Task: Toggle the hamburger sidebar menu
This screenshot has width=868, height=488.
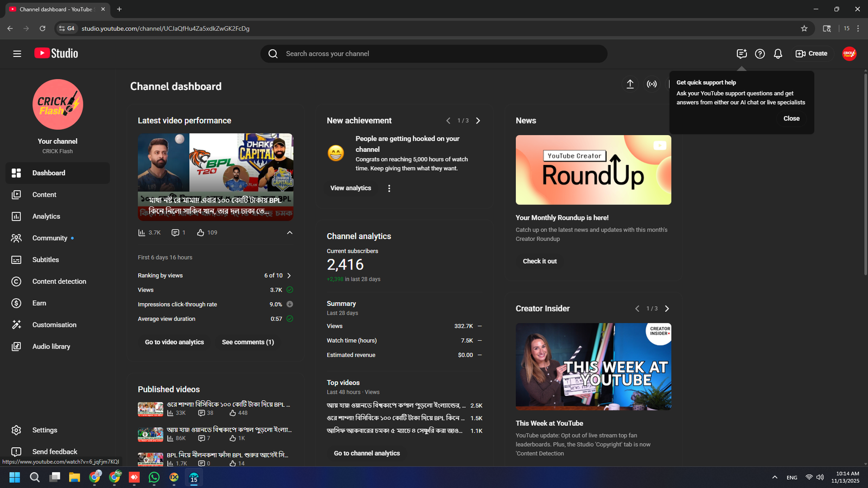Action: point(17,54)
